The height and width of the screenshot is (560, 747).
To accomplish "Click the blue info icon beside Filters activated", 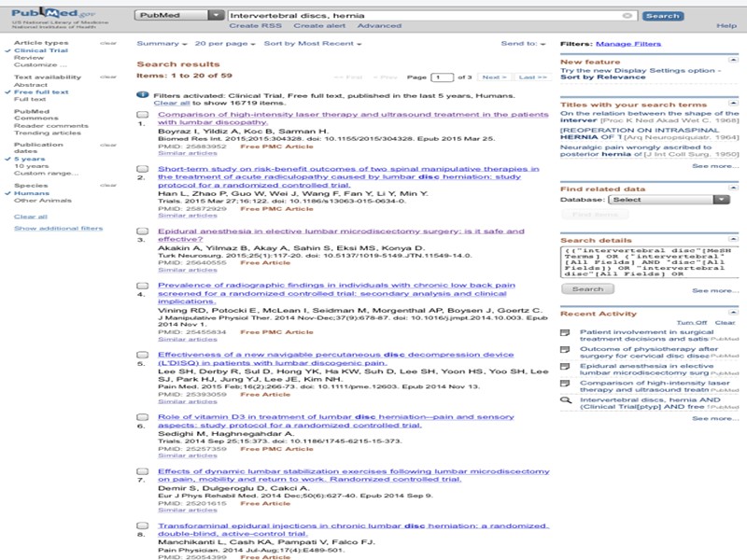I will click(x=143, y=95).
